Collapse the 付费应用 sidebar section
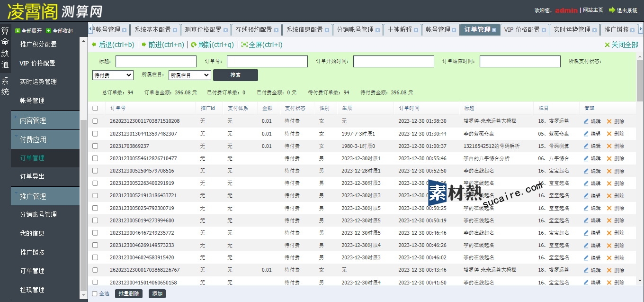 (45, 139)
